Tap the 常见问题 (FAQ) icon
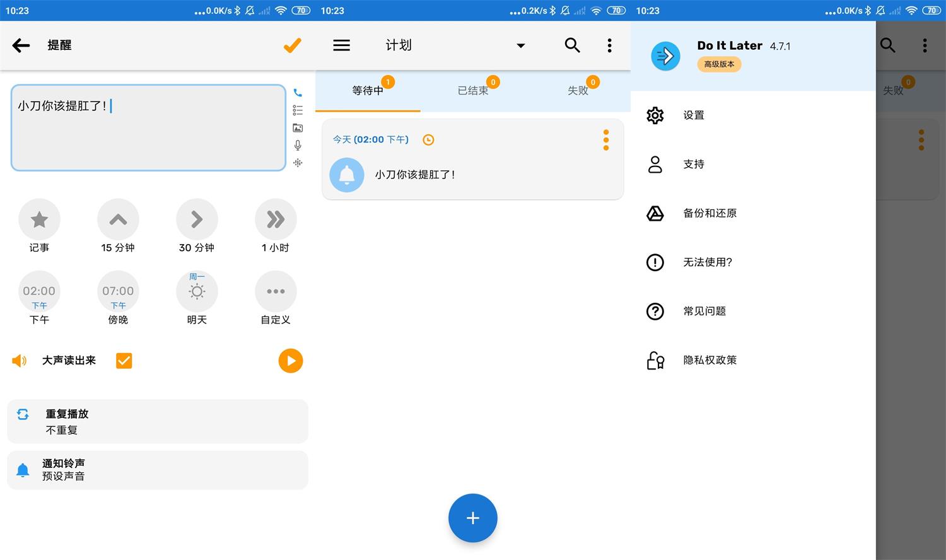This screenshot has width=946, height=560. [655, 311]
